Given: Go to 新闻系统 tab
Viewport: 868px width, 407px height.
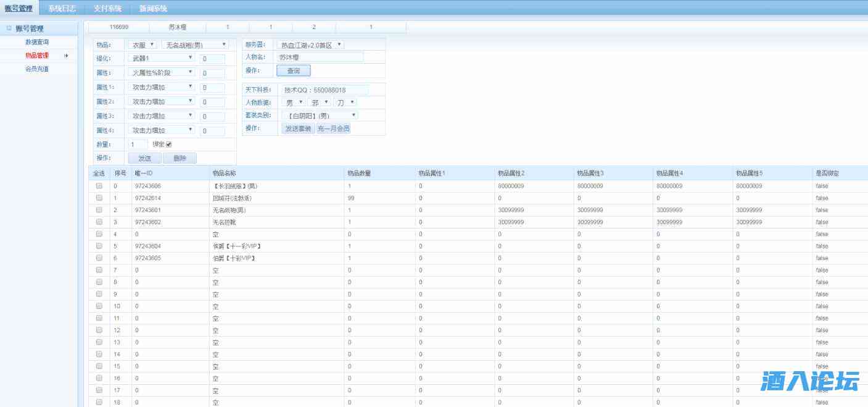Looking at the screenshot, I should coord(153,8).
